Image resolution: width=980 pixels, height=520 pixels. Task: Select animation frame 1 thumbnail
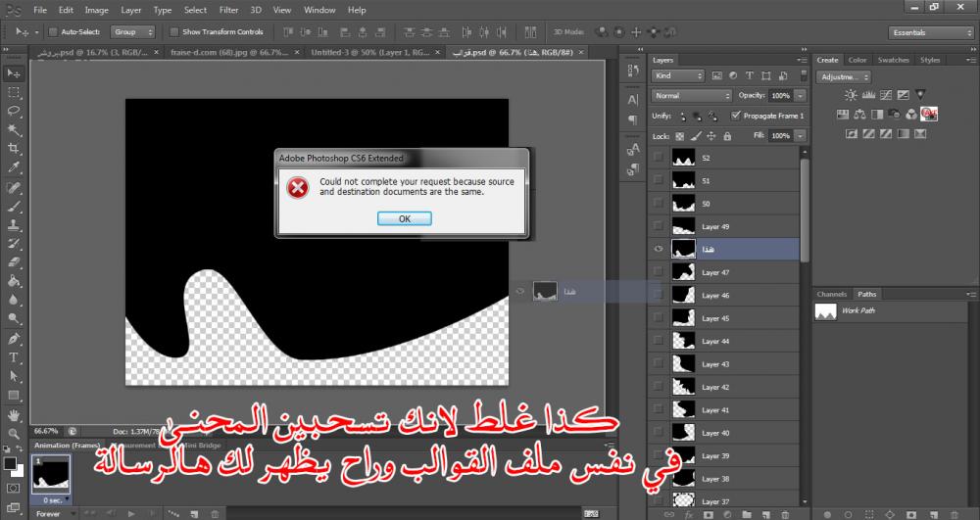(50, 474)
